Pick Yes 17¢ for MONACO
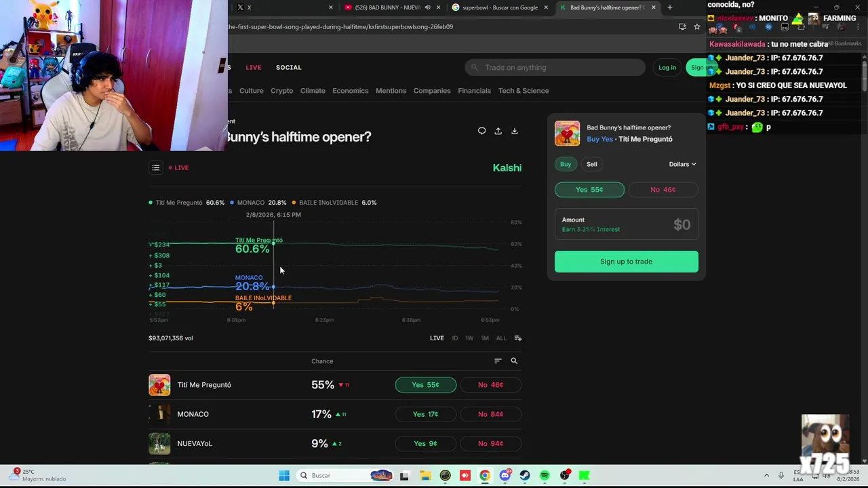The image size is (868, 488). pyautogui.click(x=426, y=414)
